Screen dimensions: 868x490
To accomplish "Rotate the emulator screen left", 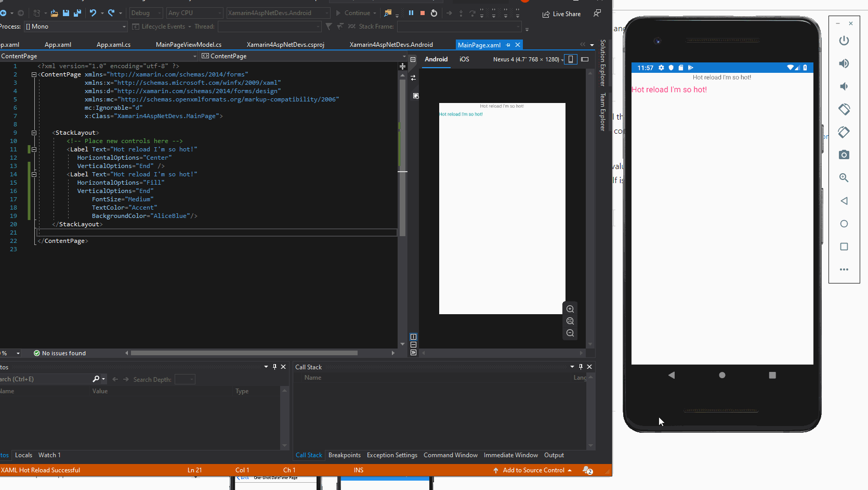I will coord(844,109).
